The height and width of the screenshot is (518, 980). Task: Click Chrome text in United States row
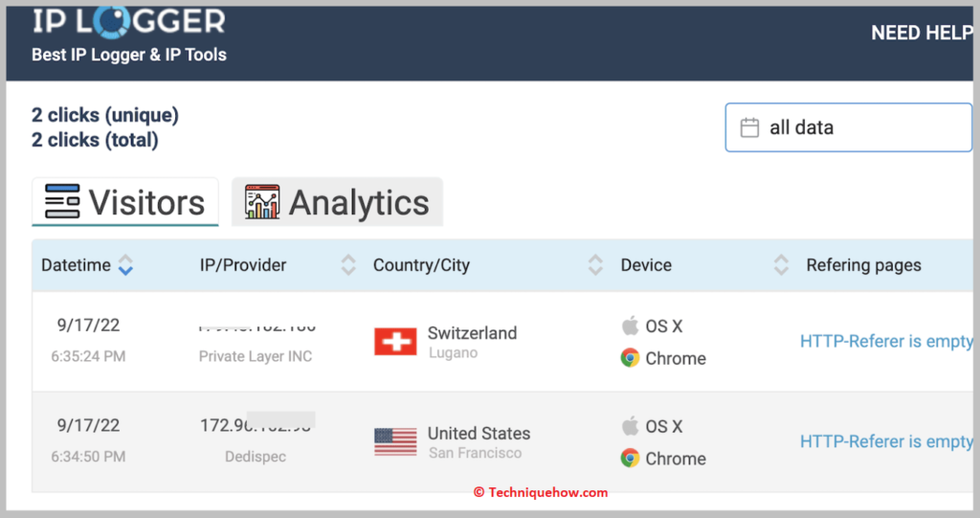coord(676,459)
